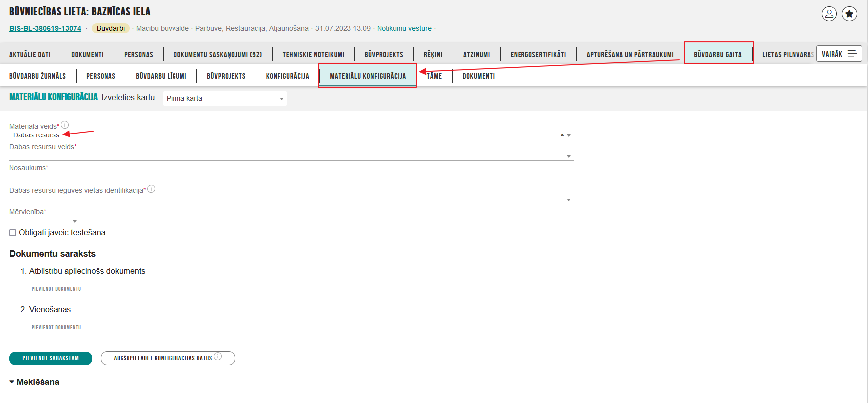The width and height of the screenshot is (868, 403).
Task: Click Pievienot dokumentu under Atbilstību apliecinošs dokuments
Action: 56,289
